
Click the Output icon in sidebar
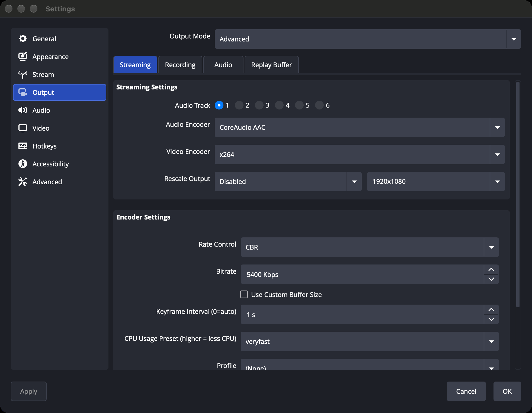coord(23,92)
